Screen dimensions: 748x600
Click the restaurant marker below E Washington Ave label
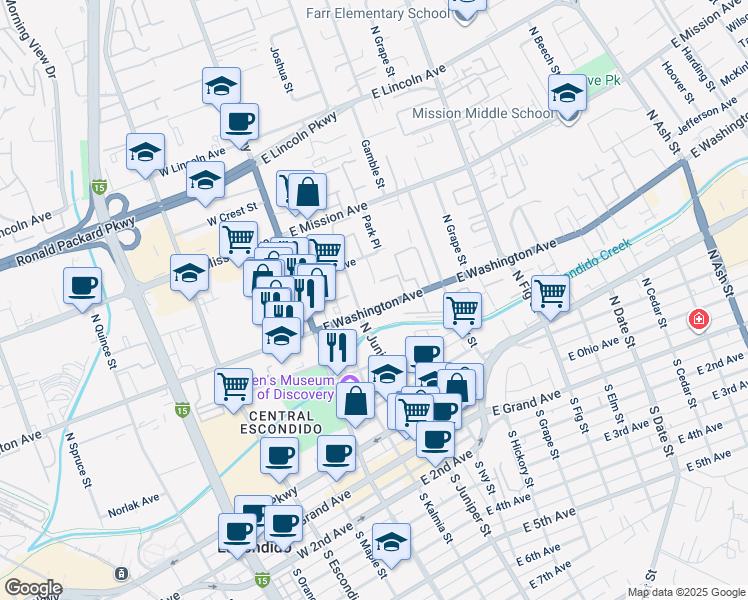(337, 348)
